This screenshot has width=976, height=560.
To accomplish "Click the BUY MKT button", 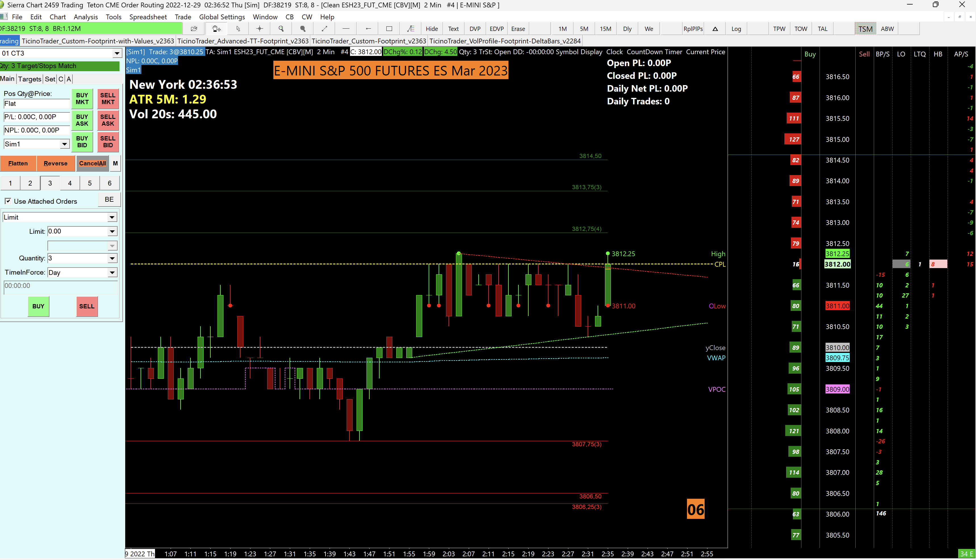I will point(81,98).
